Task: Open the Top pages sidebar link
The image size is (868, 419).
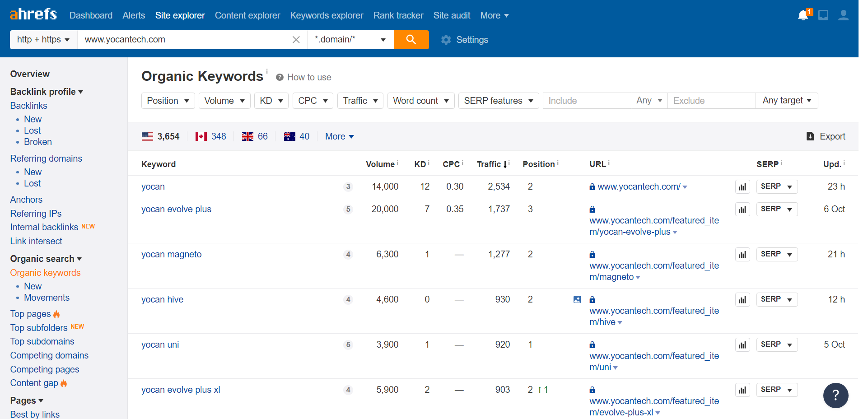Action: point(30,314)
